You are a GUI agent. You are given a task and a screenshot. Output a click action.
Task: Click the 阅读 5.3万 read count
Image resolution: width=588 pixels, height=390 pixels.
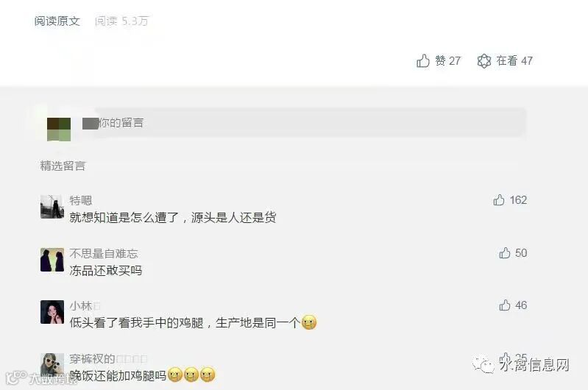click(x=121, y=21)
